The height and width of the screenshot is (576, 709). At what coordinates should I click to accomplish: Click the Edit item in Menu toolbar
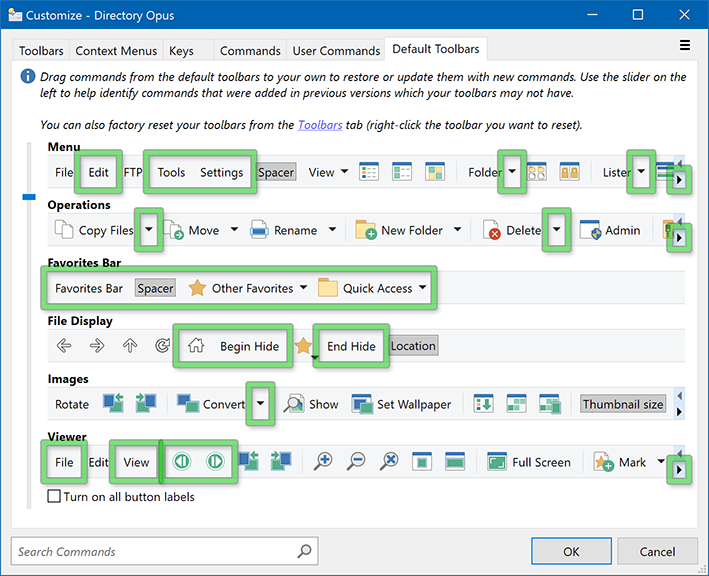pyautogui.click(x=98, y=172)
